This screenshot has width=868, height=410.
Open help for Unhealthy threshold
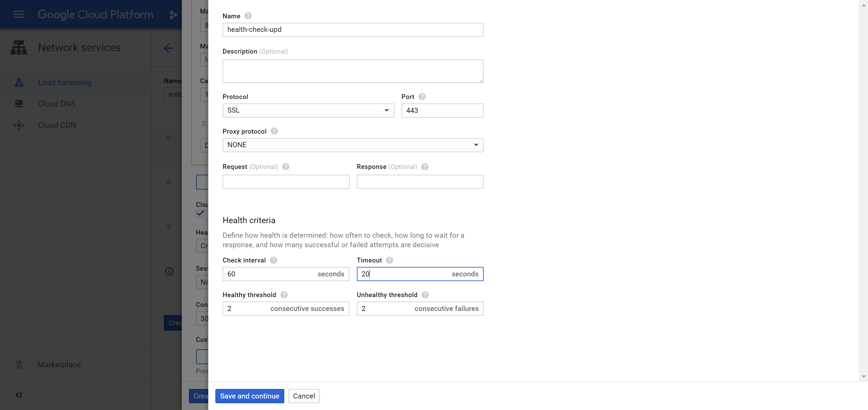coord(425,295)
